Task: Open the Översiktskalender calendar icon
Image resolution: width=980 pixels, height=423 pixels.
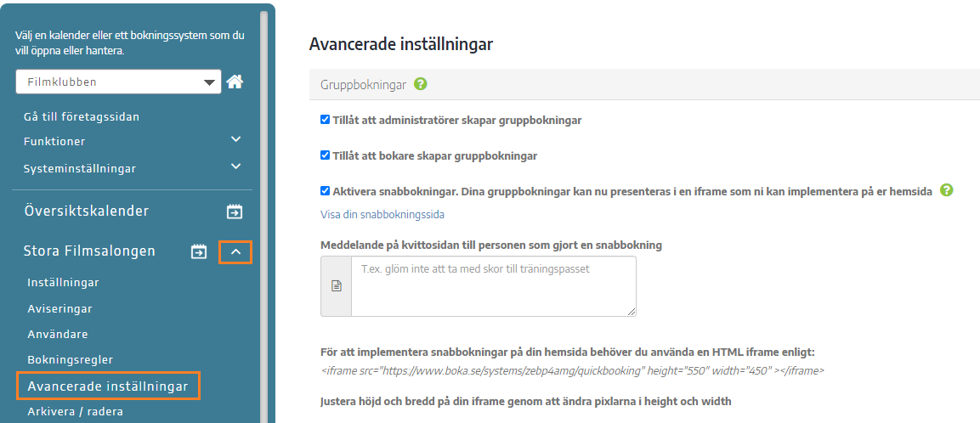Action: click(x=235, y=211)
